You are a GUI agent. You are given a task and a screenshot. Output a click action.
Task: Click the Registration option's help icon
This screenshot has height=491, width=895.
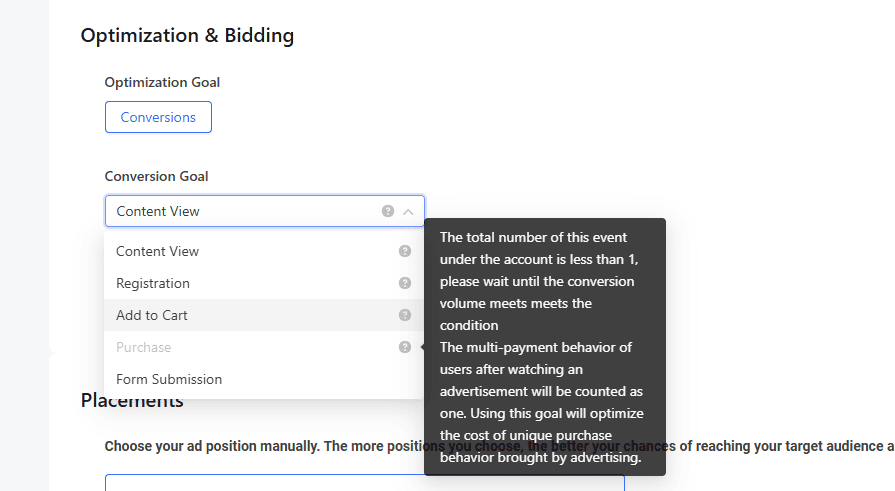tap(405, 283)
